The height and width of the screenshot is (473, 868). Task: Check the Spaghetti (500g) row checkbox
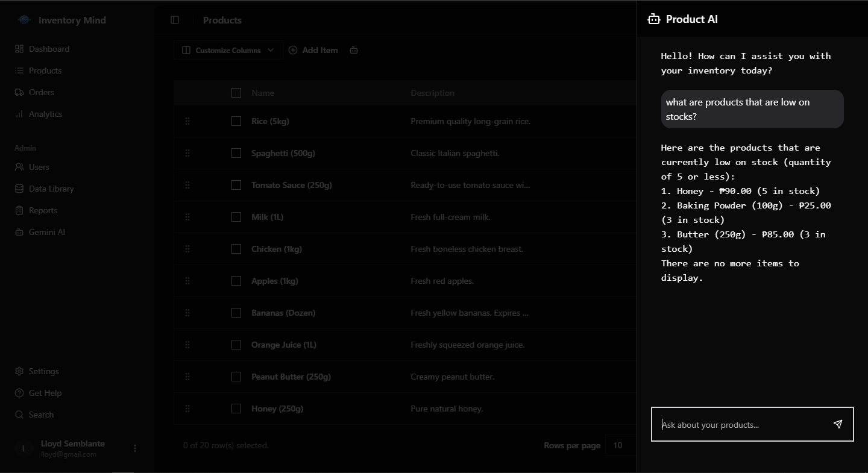[x=236, y=153]
